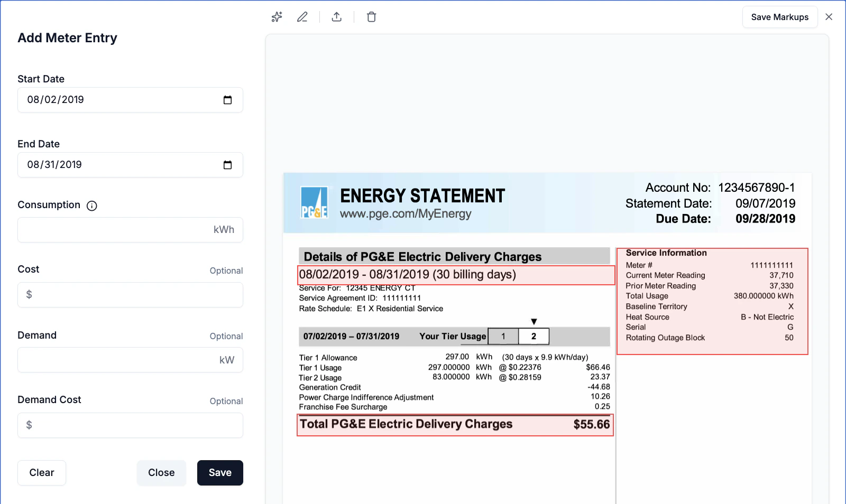Click the Rate Schedule E1 X Residential Service line

pyautogui.click(x=371, y=309)
